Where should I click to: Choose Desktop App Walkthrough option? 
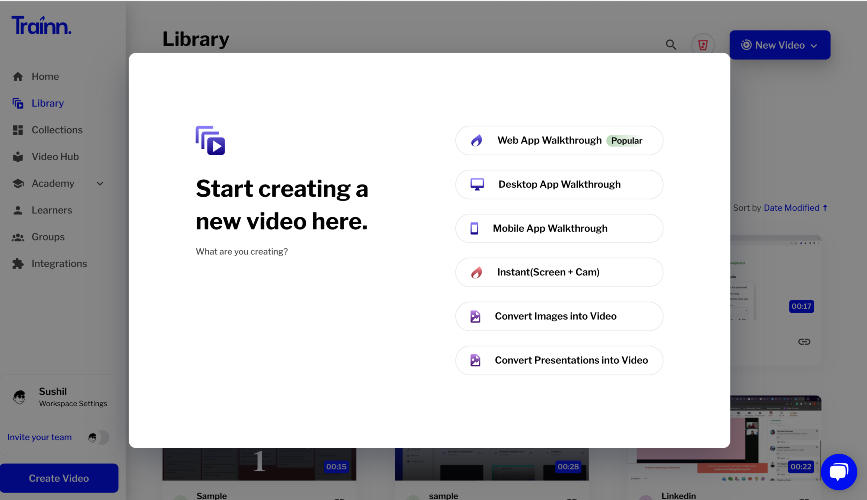(559, 184)
